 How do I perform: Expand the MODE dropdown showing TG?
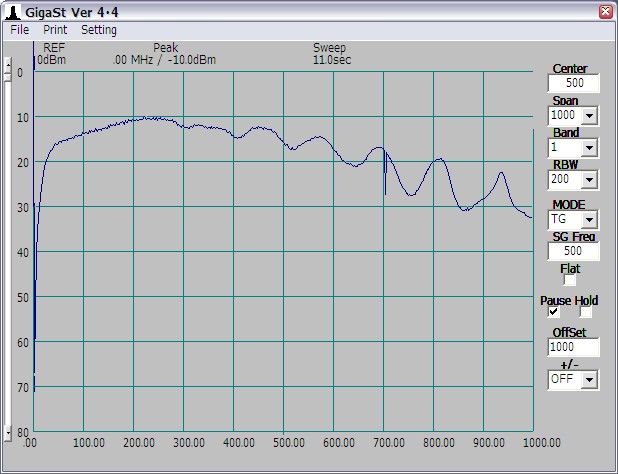[589, 220]
